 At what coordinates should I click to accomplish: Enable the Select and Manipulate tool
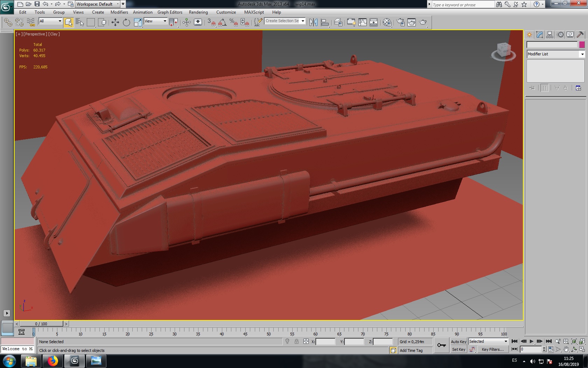pyautogui.click(x=187, y=22)
